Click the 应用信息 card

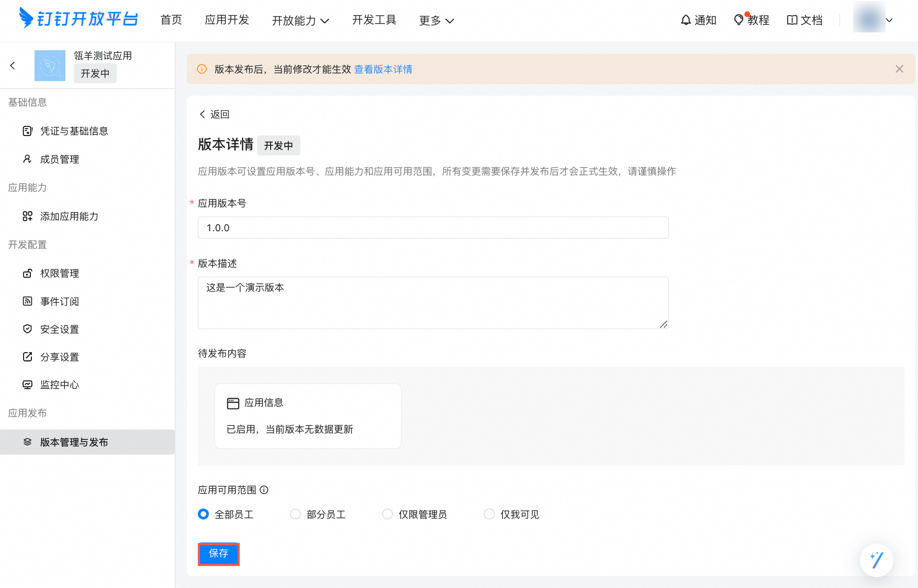[x=308, y=416]
